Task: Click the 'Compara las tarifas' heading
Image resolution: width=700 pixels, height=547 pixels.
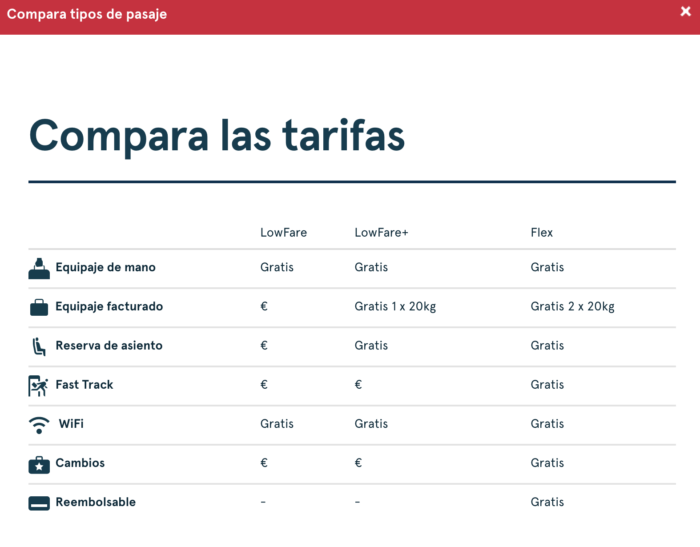Action: [x=217, y=137]
